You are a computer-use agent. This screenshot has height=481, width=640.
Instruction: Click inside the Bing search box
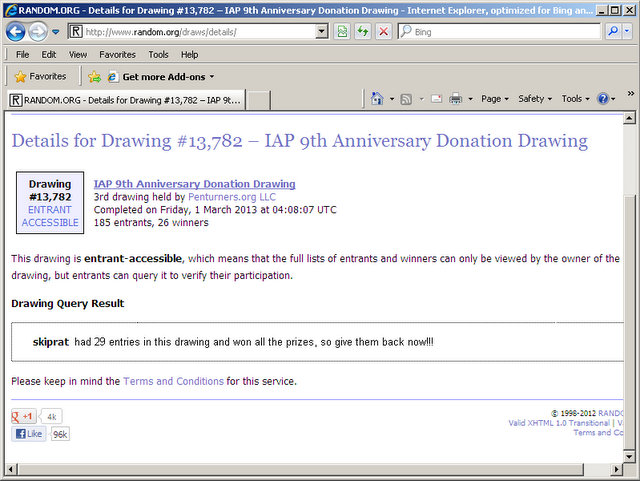[499, 32]
